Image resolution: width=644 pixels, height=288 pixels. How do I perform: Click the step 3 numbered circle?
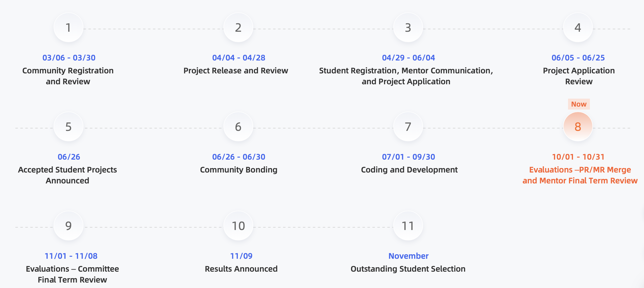coord(408,28)
